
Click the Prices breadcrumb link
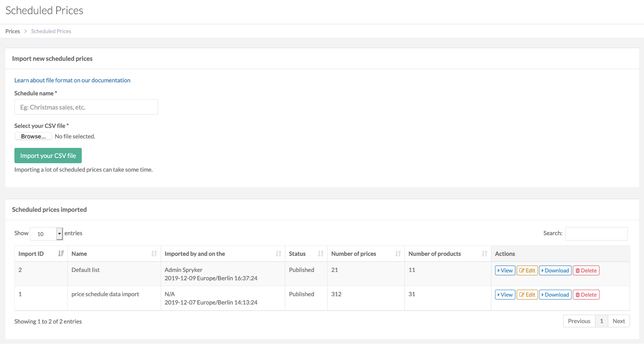click(13, 31)
